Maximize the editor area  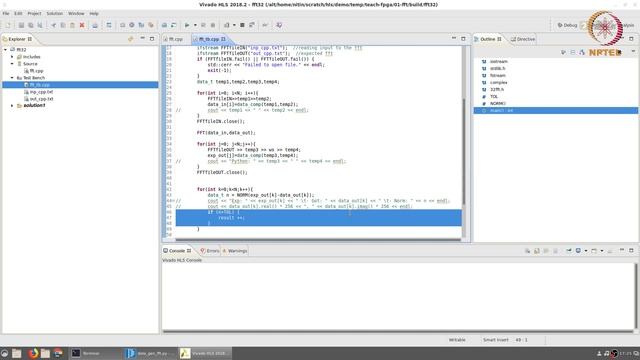point(463,38)
